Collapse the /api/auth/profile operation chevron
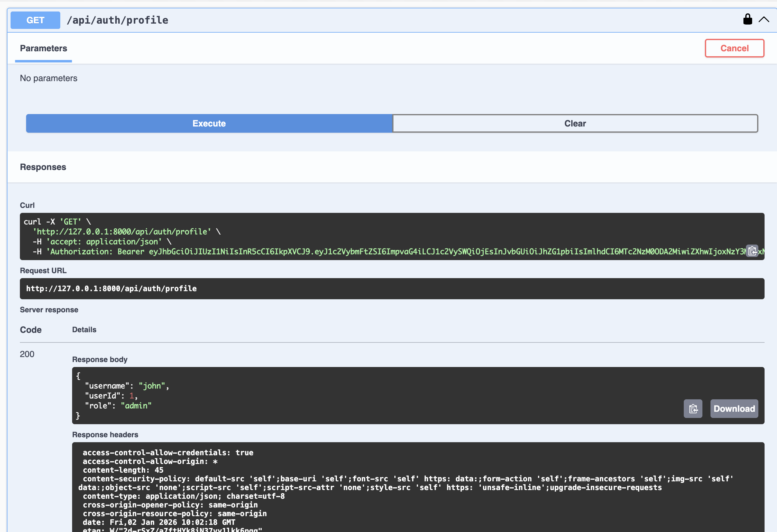 (x=763, y=19)
